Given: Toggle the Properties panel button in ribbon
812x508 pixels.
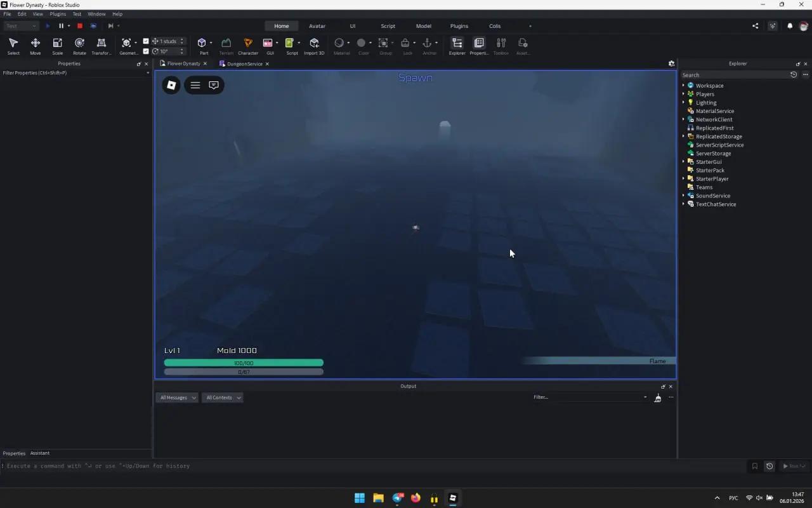Looking at the screenshot, I should [479, 46].
